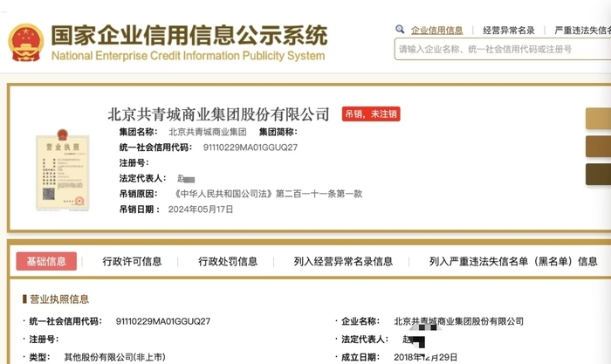The width and height of the screenshot is (611, 364).
Task: Click the dark brown side button
Action: click(598, 175)
